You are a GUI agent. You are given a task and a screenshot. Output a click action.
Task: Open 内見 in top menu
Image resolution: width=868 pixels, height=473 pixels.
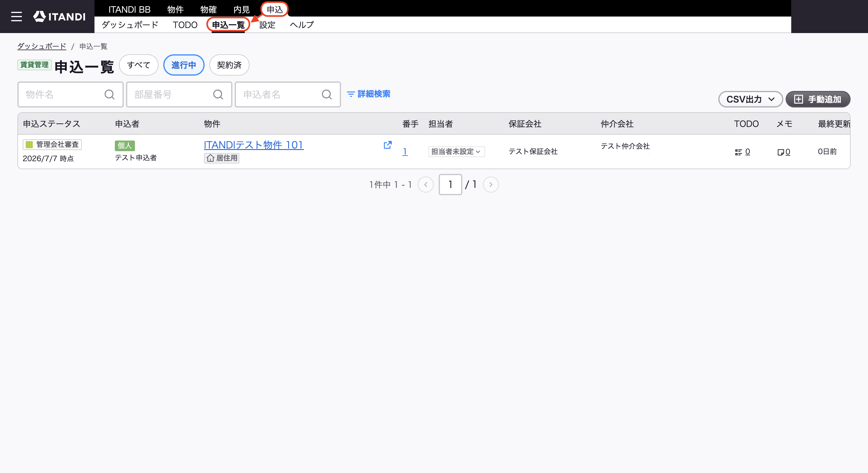point(242,9)
